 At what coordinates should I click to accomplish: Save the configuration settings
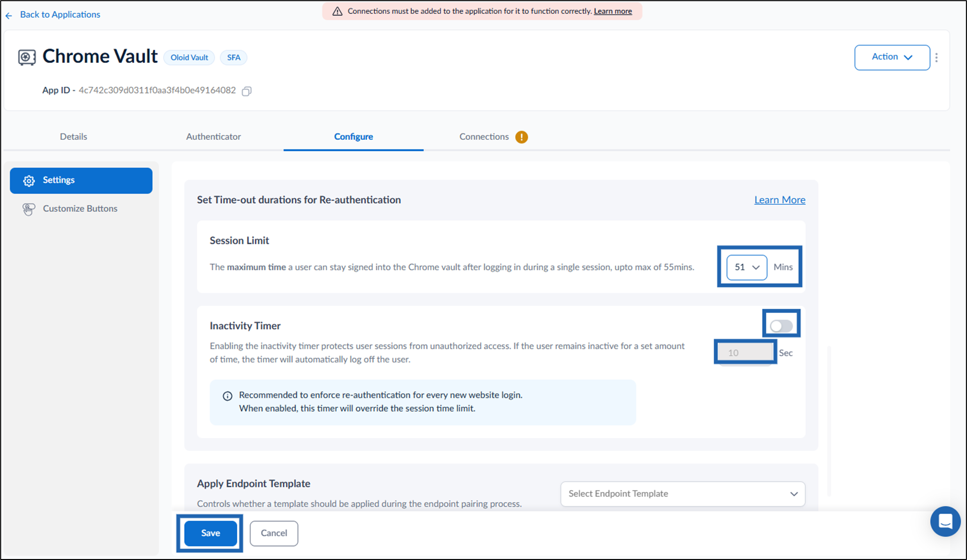pos(210,533)
